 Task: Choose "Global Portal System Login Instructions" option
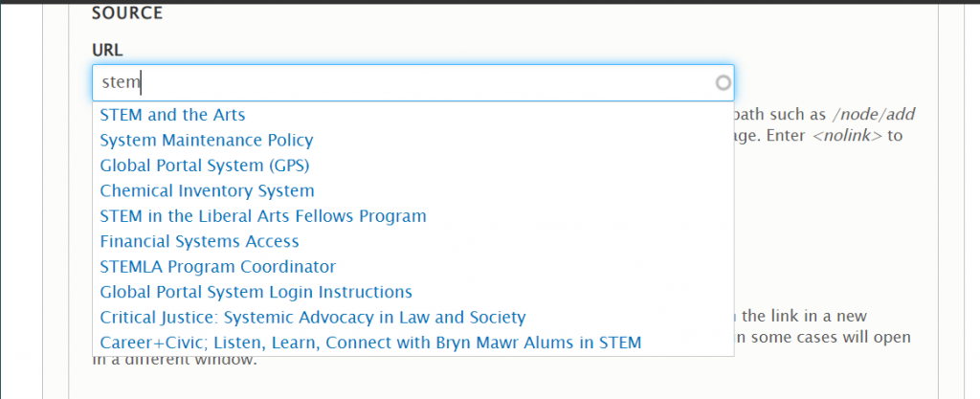pyautogui.click(x=256, y=292)
